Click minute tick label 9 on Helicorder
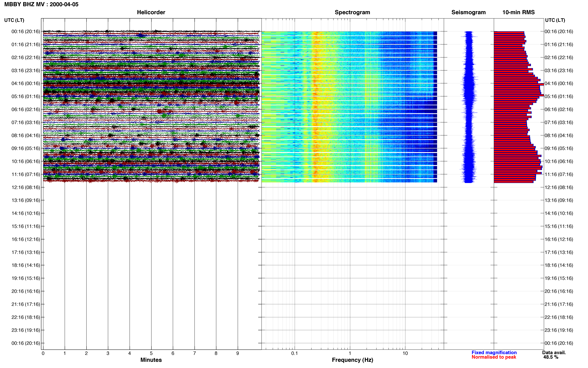The image size is (588, 368). click(238, 353)
